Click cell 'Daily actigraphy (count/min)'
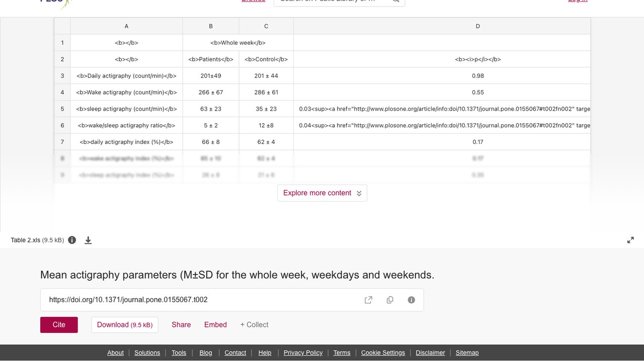 (126, 76)
